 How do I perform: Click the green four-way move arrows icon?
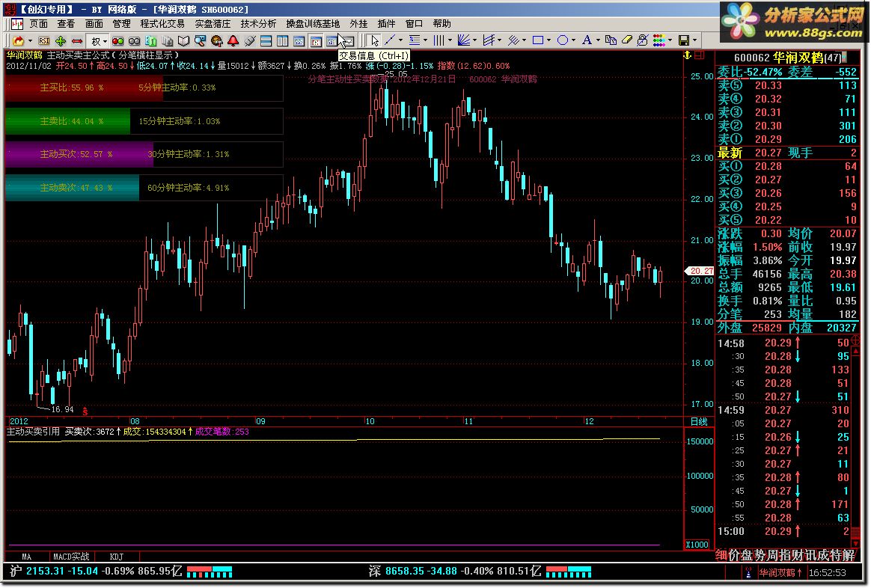[61, 40]
